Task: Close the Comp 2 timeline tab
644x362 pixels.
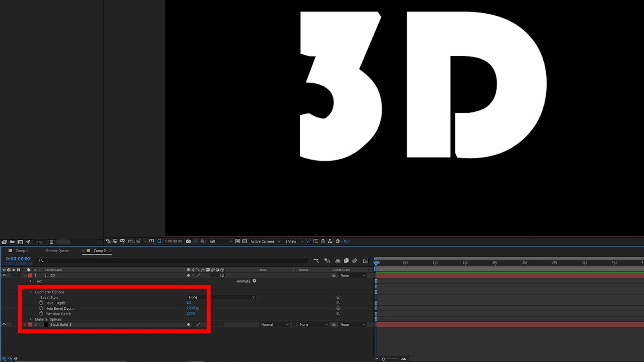Action: (x=83, y=251)
